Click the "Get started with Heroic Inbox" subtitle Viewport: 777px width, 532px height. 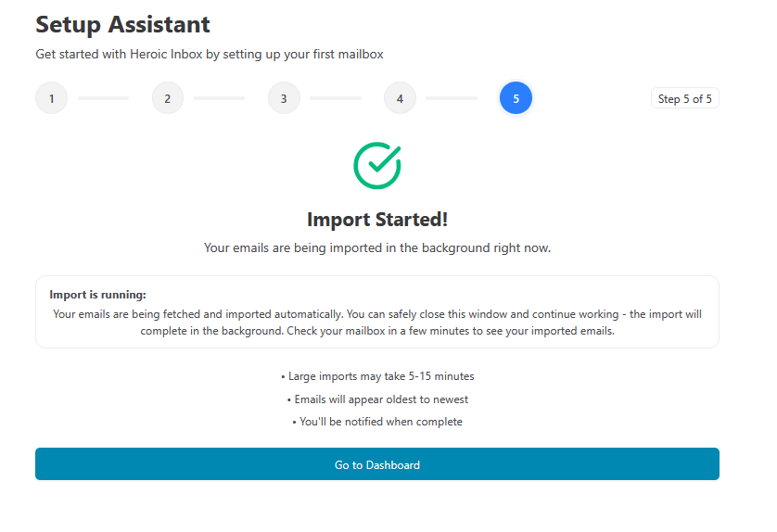click(x=210, y=54)
